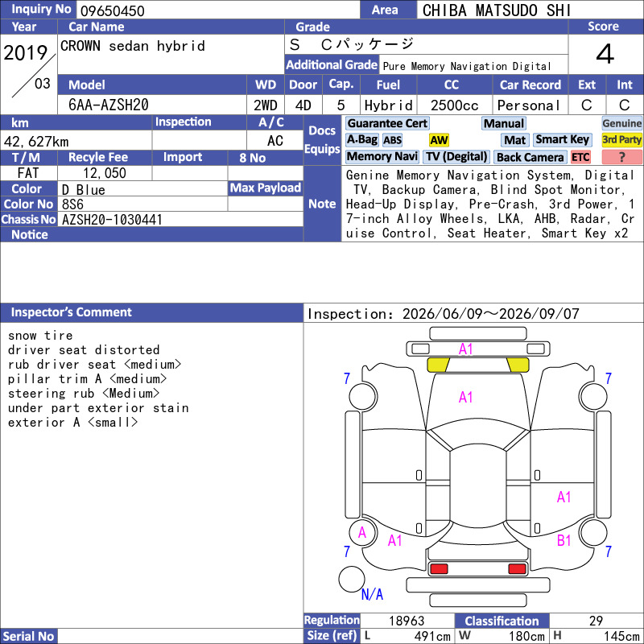Click the Manual docs badge
This screenshot has width=644, height=644.
tap(504, 123)
